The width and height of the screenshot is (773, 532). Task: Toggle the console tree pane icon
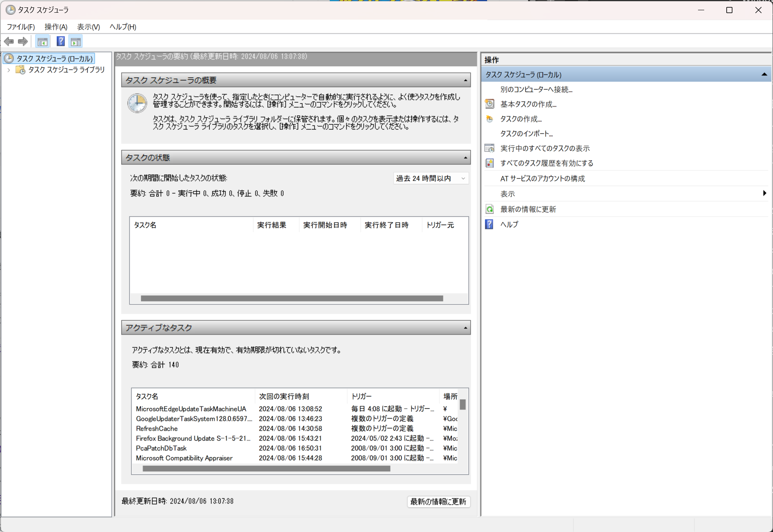(42, 41)
